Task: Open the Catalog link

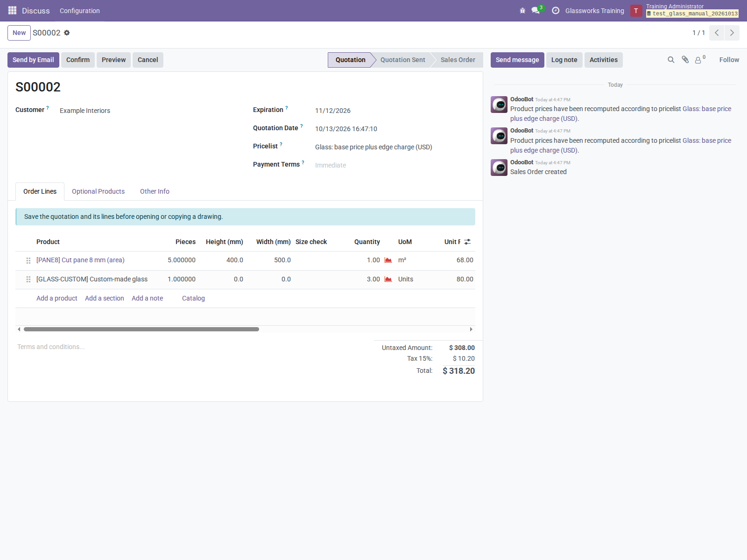Action: pyautogui.click(x=193, y=298)
